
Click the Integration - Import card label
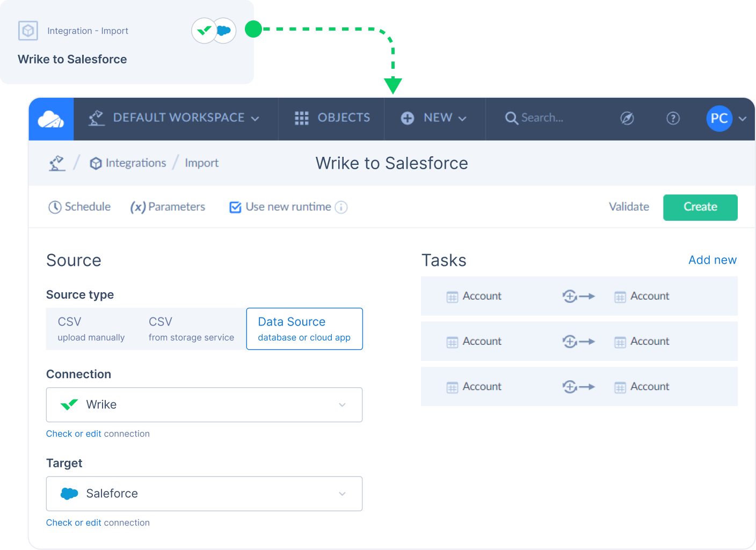tap(88, 31)
